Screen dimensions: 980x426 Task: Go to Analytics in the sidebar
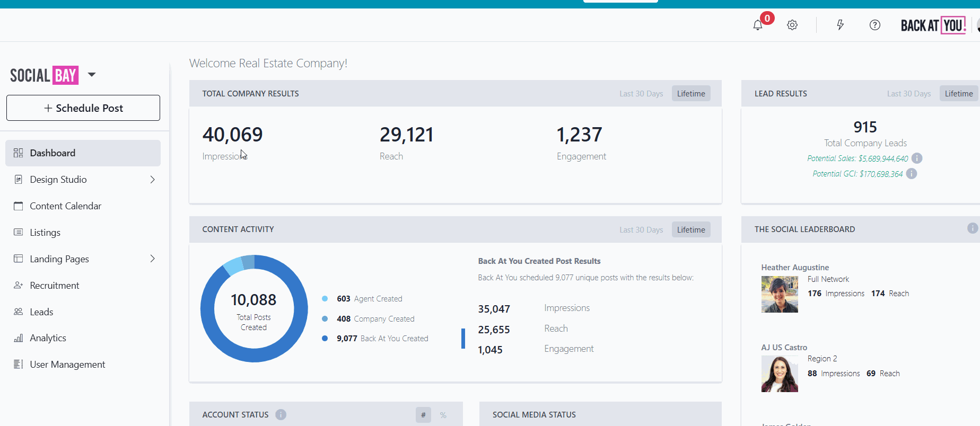[48, 338]
